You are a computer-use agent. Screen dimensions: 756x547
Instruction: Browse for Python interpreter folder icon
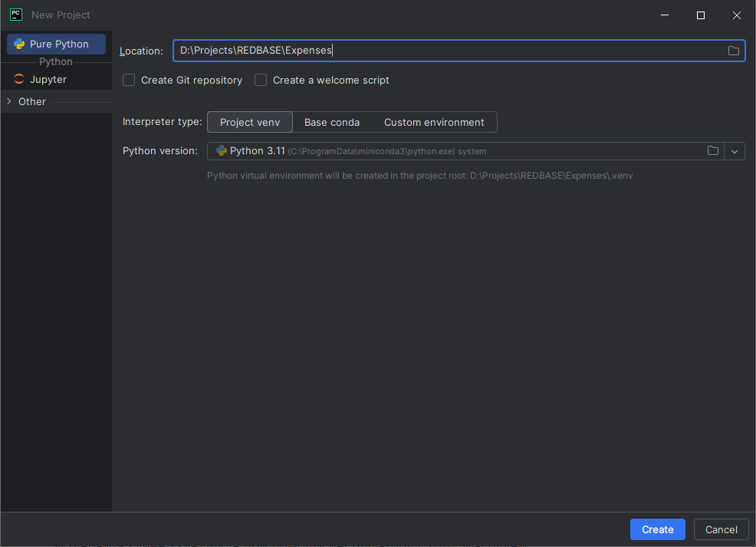point(713,151)
